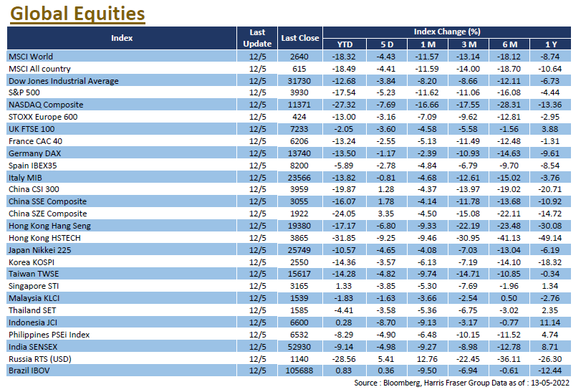Click the NASDAQ Composite row label
581x392 pixels.
(x=46, y=105)
